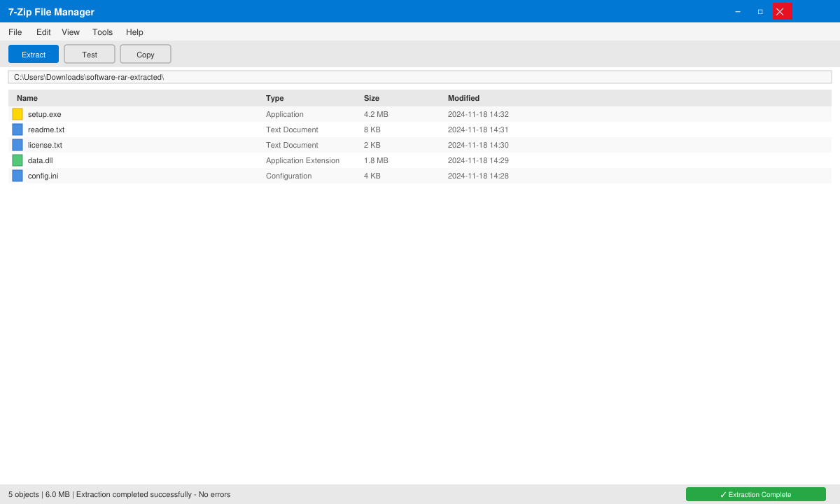Image resolution: width=840 pixels, height=504 pixels.
Task: Sort by the Name column header
Action: click(27, 98)
